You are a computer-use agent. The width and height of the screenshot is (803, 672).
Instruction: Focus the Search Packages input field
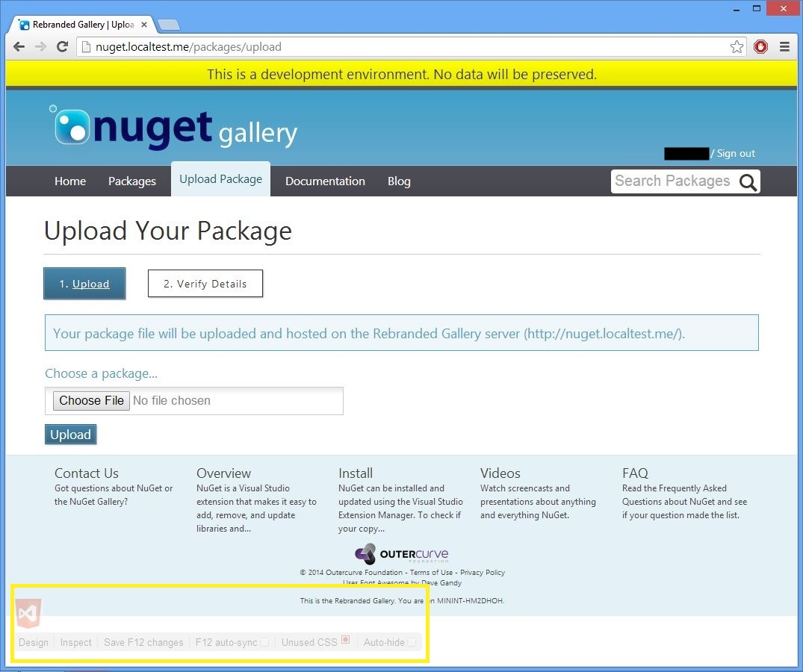(674, 181)
